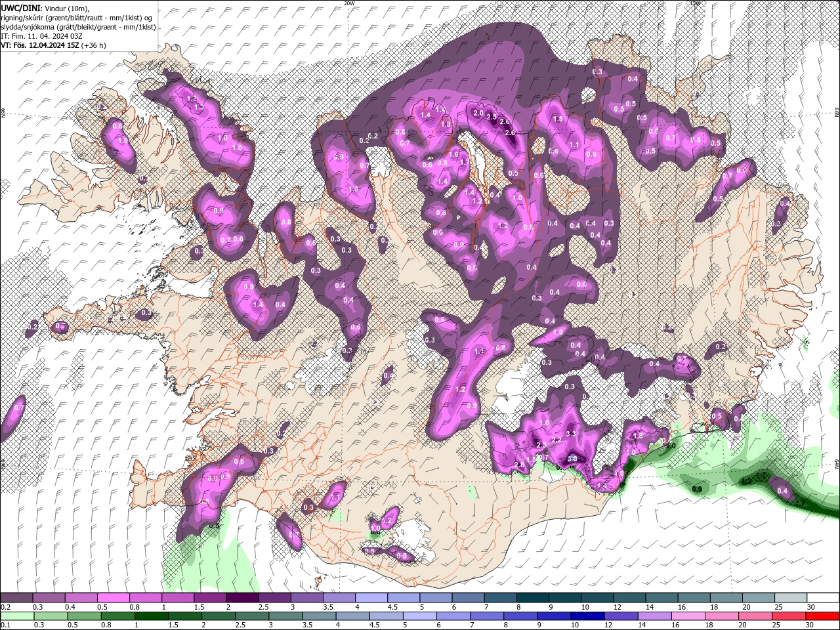Pick the bottom-row pale green 0.1–0.3 swatch

pos(16,616)
